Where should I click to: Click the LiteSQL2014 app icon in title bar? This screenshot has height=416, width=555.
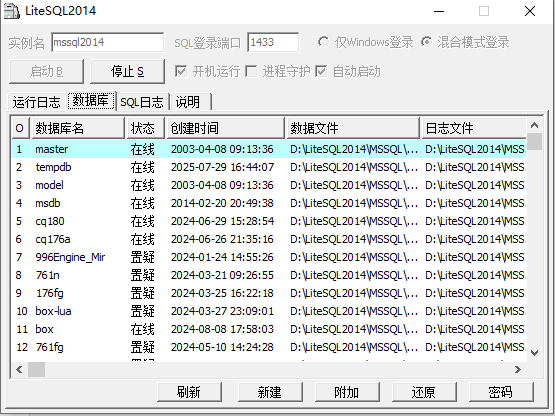pos(11,11)
